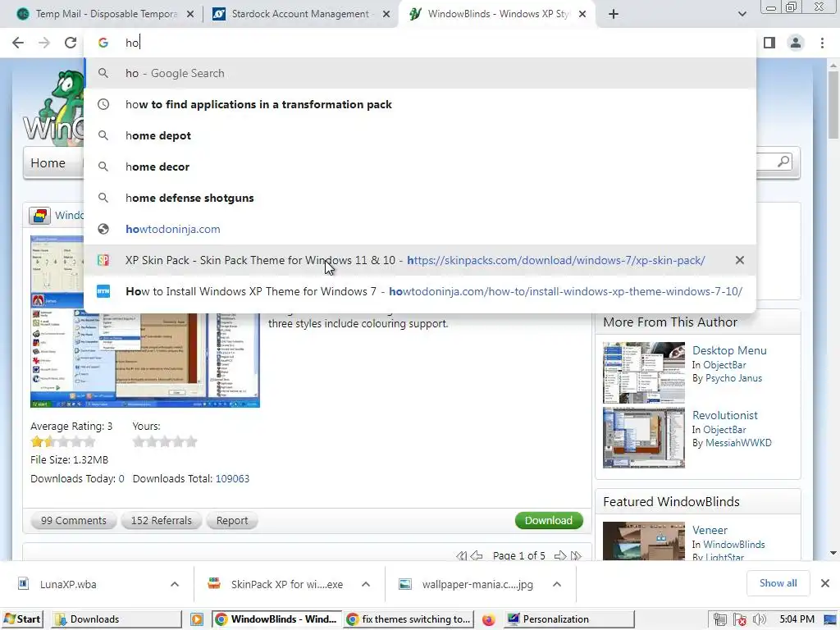Go back using the browser back arrow
This screenshot has width=840, height=630.
click(x=18, y=43)
